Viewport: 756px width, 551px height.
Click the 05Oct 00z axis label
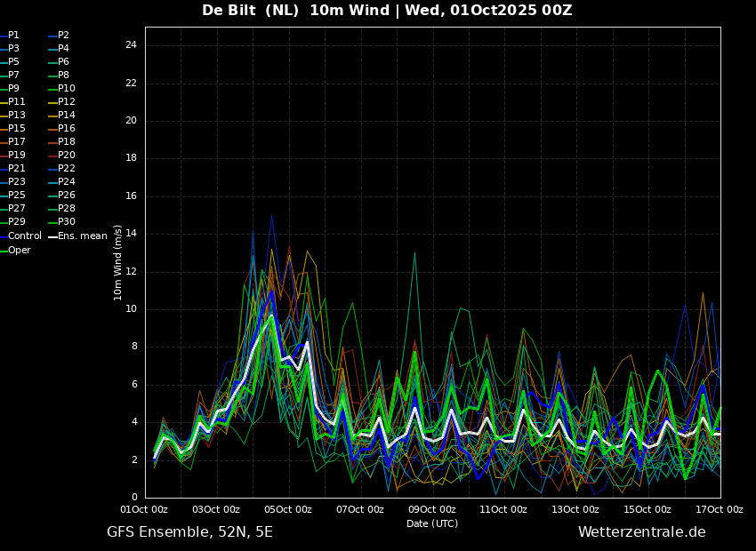pos(288,509)
